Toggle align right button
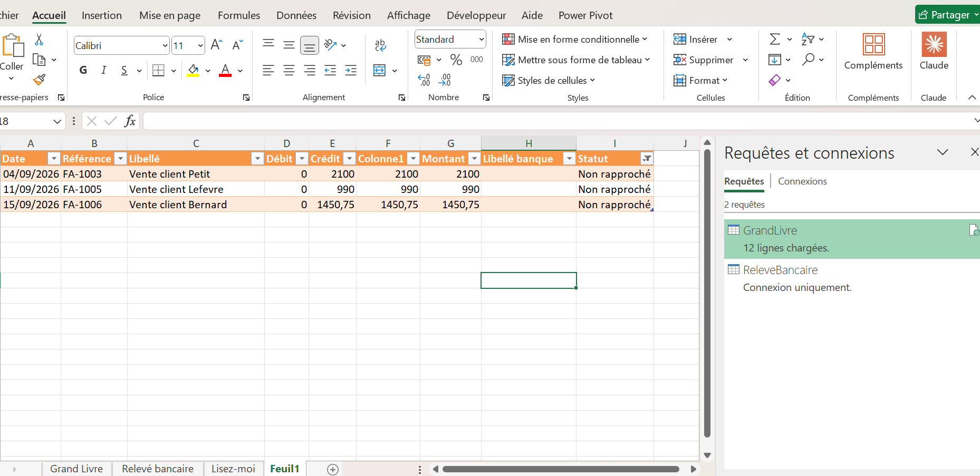The height and width of the screenshot is (476, 980). 310,70
